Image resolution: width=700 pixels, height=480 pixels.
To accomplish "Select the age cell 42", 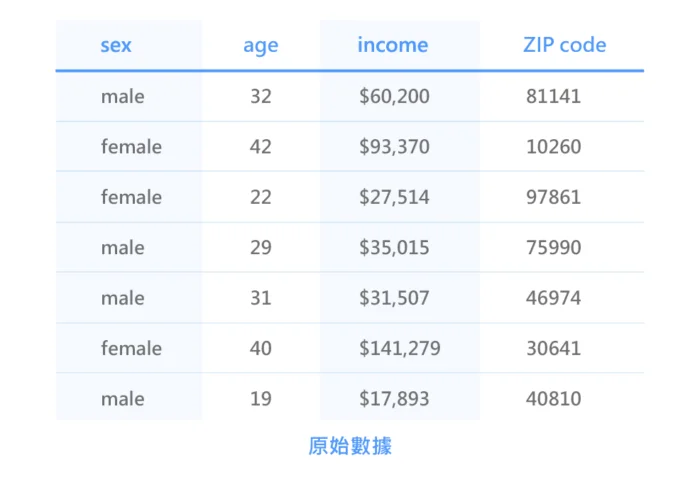I will 261,147.
